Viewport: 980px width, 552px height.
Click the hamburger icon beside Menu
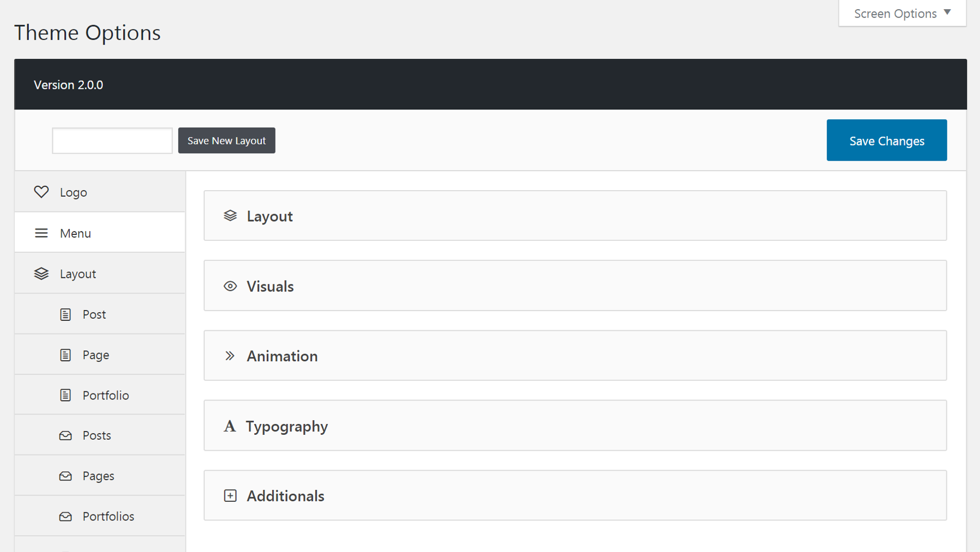coord(41,233)
